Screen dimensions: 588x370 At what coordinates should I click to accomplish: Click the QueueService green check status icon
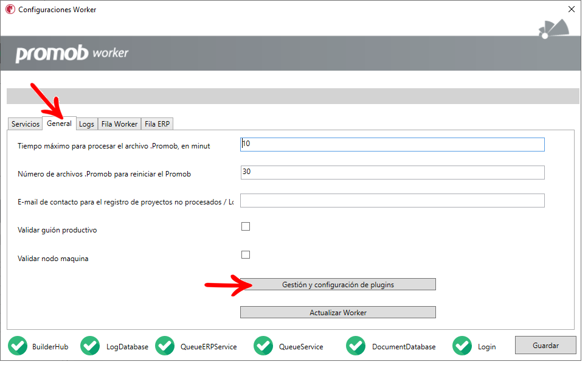263,346
